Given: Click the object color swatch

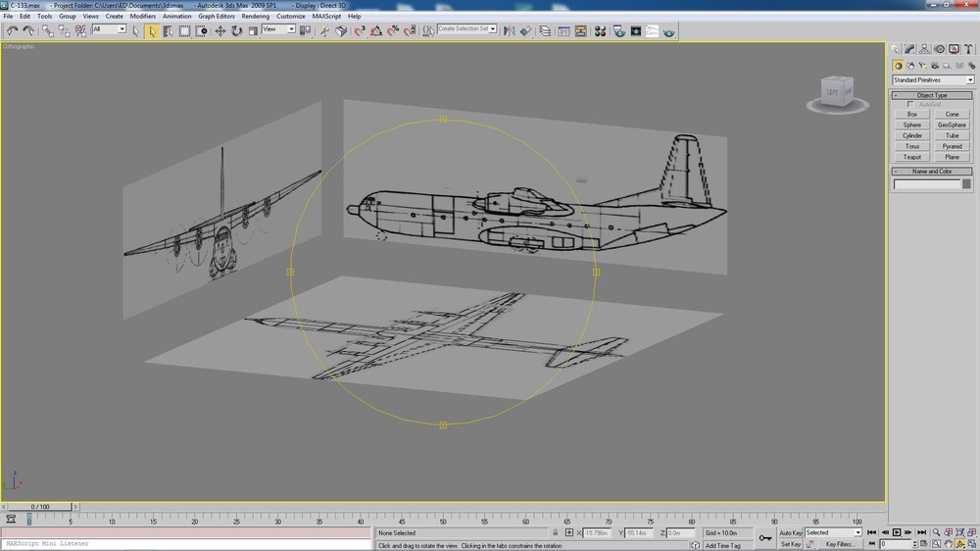Looking at the screenshot, I should coord(966,184).
